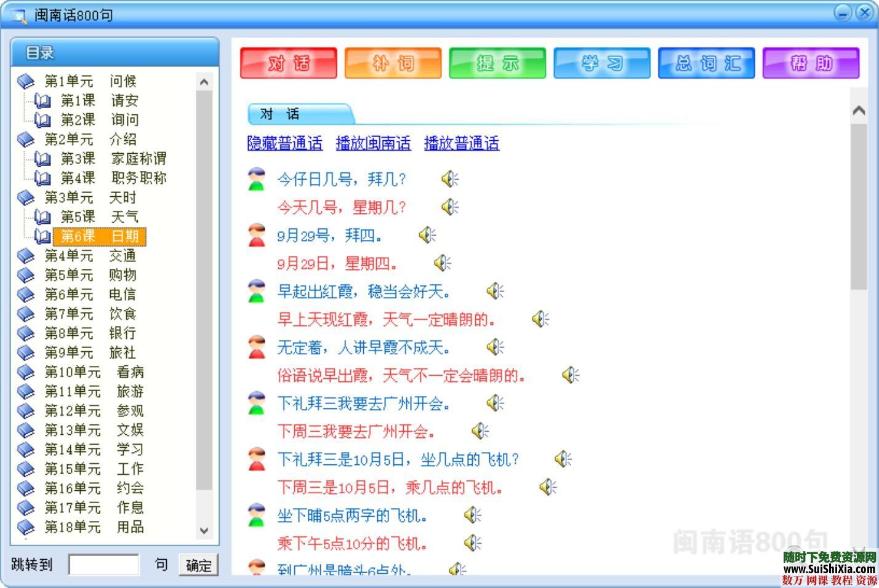
Task: Click the green avatar beside the first dialogue line
Action: (255, 179)
